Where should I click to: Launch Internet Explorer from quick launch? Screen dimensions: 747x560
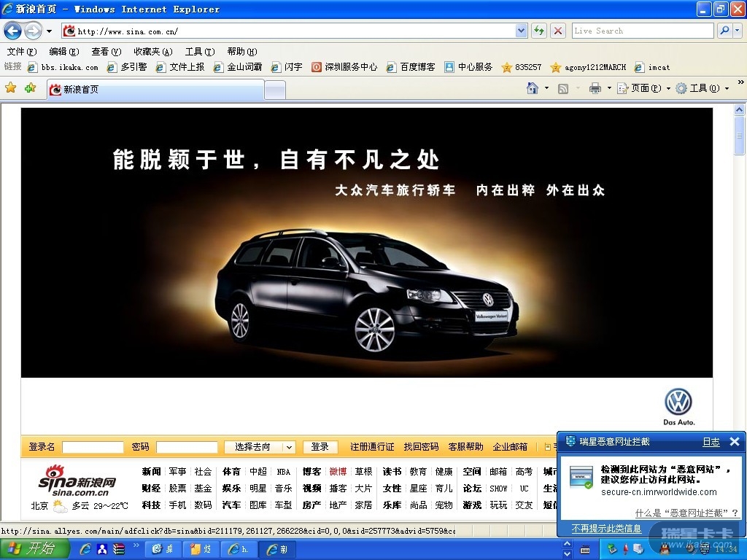86,550
